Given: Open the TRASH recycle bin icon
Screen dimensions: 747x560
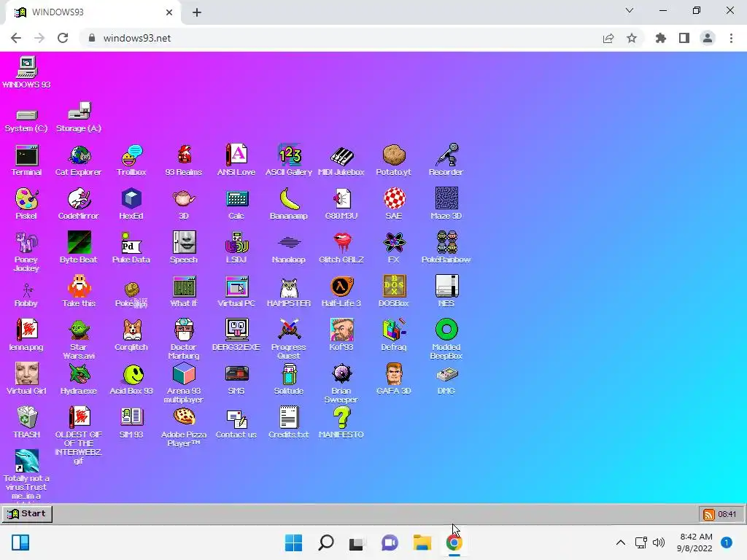Looking at the screenshot, I should [x=27, y=423].
